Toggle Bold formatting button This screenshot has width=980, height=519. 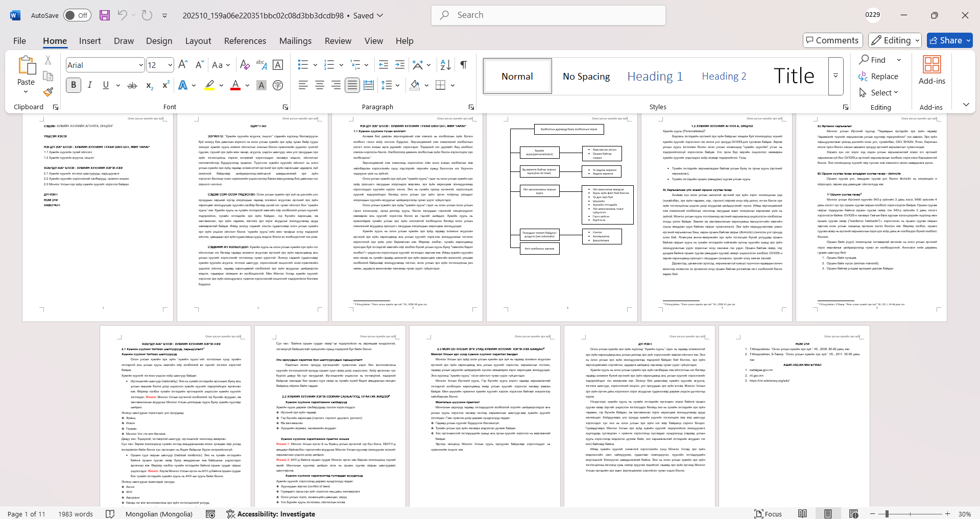[x=74, y=85]
